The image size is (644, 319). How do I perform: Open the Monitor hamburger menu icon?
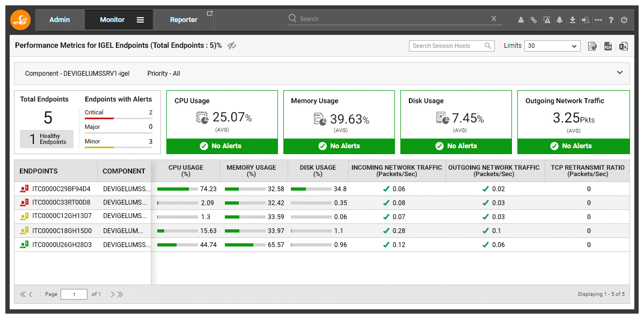click(x=140, y=20)
